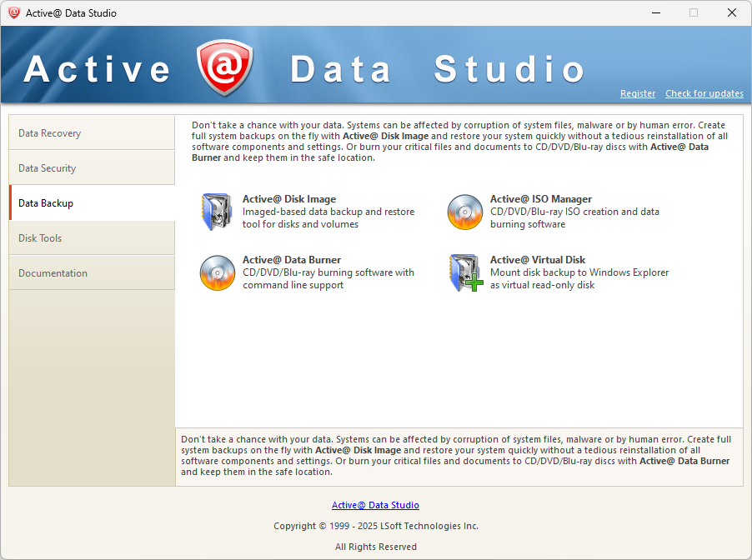
Task: Open the Active@ Virtual Disk icon
Action: coord(466,272)
